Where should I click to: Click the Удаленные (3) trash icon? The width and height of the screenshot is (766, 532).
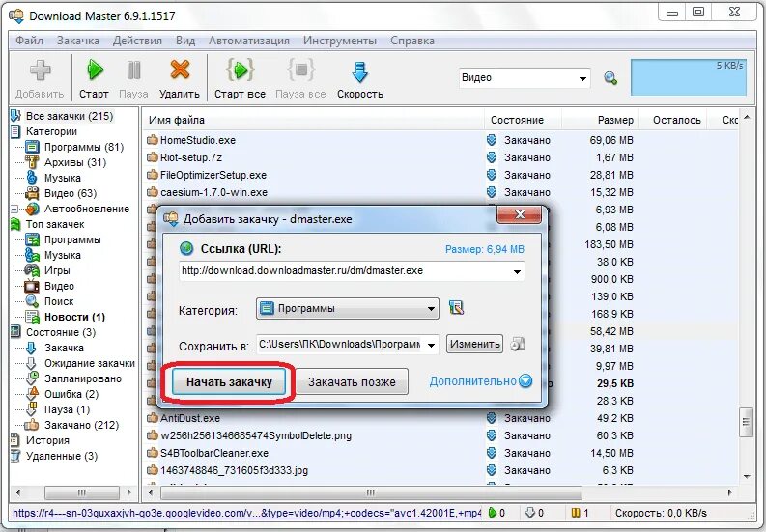click(15, 456)
